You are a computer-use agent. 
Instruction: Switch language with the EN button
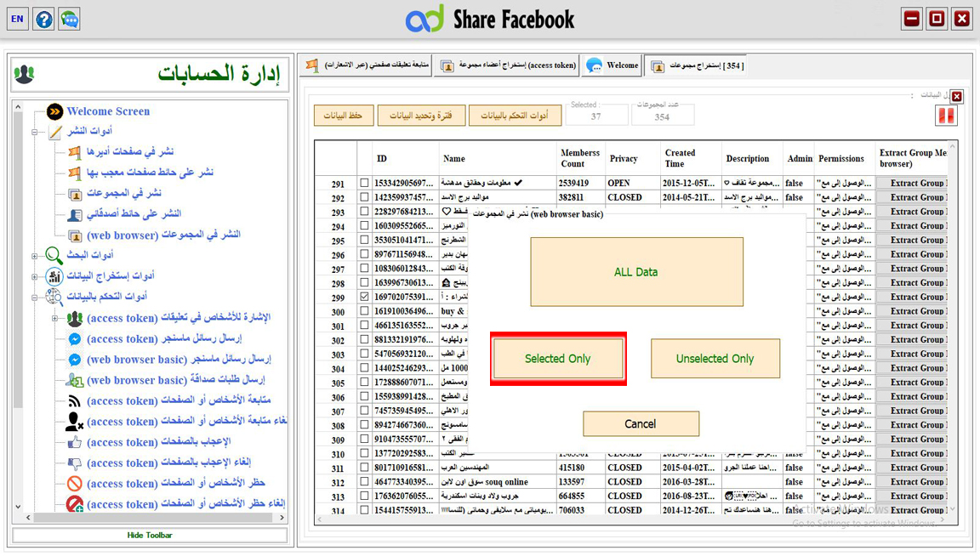pos(18,19)
